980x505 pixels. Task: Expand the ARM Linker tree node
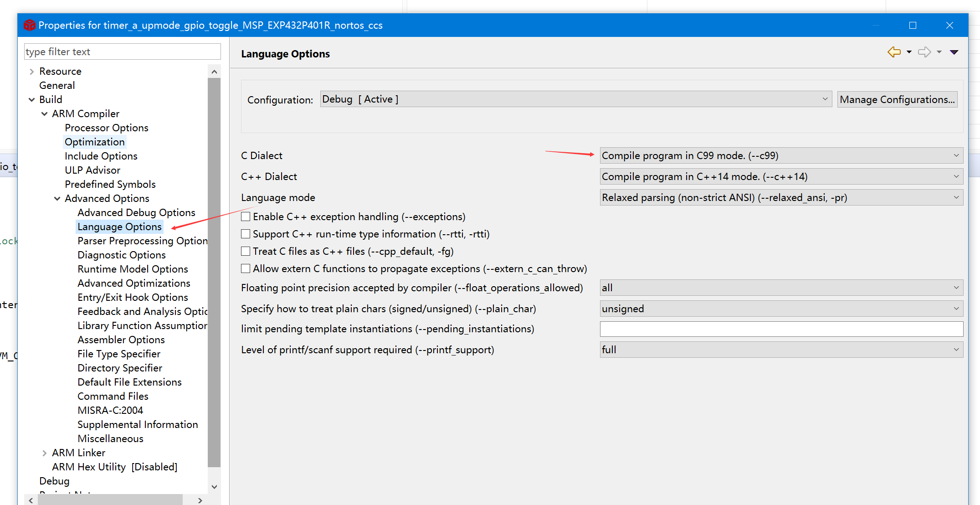click(x=44, y=453)
